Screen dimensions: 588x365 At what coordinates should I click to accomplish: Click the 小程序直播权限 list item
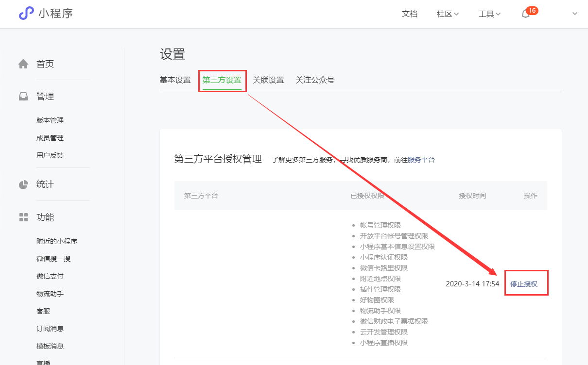point(384,343)
